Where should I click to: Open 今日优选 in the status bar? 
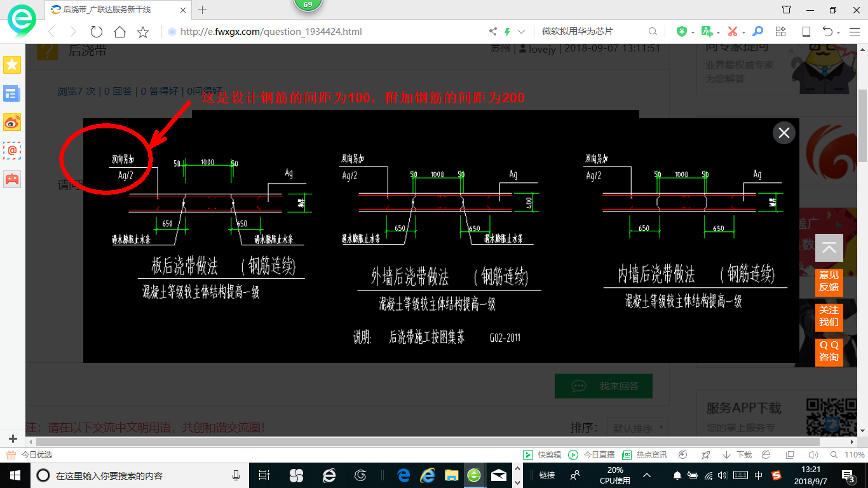point(29,455)
